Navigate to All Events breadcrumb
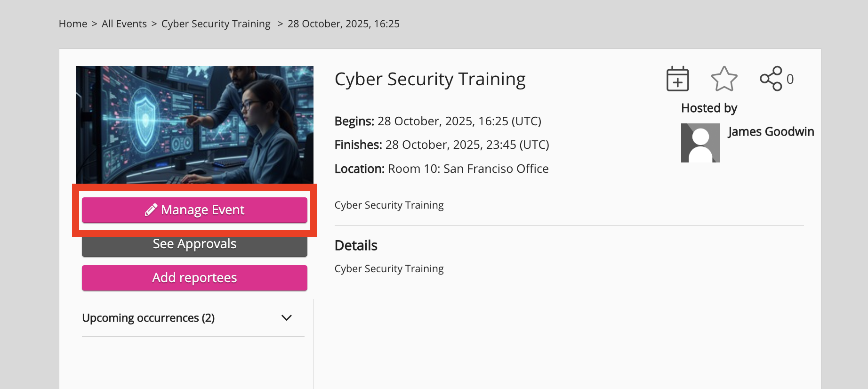The height and width of the screenshot is (389, 868). (x=124, y=24)
